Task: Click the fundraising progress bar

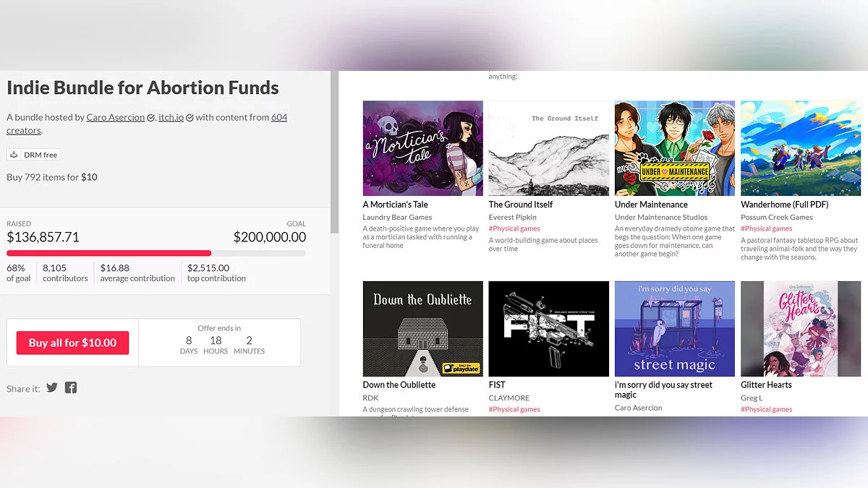Action: [x=156, y=253]
